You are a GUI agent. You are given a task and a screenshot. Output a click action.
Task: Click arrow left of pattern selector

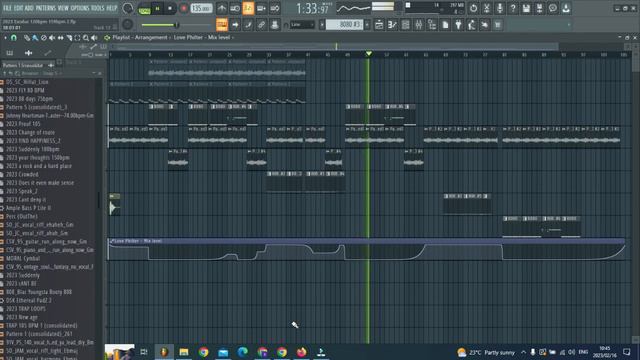322,25
